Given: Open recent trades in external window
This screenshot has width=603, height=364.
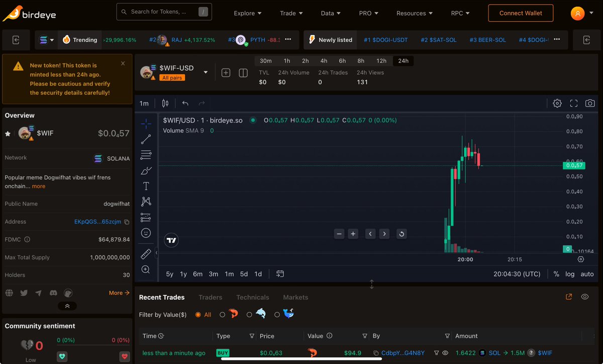Looking at the screenshot, I should pyautogui.click(x=569, y=297).
